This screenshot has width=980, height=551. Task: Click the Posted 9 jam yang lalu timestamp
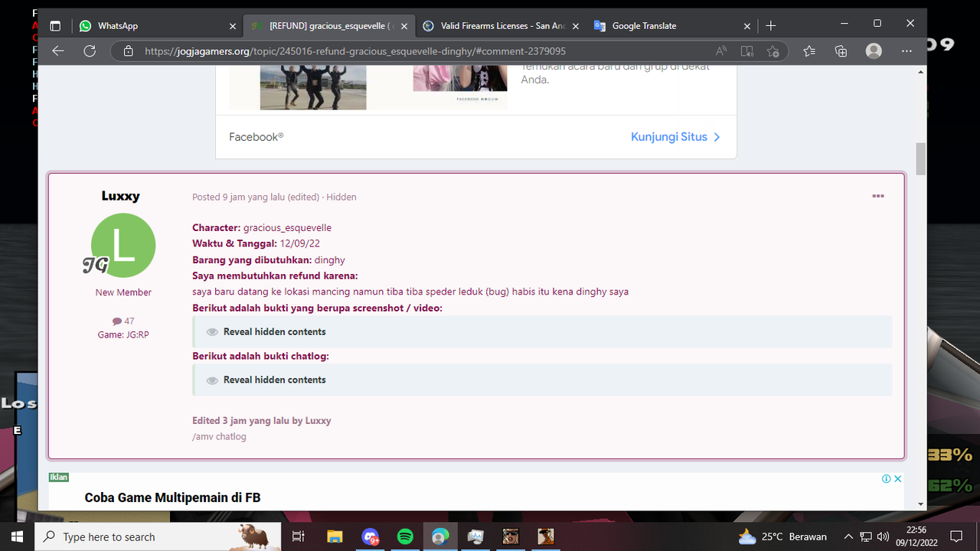(256, 197)
